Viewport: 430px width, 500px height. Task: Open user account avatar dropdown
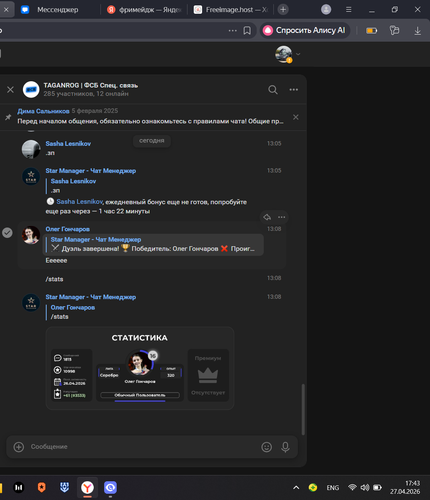(288, 54)
